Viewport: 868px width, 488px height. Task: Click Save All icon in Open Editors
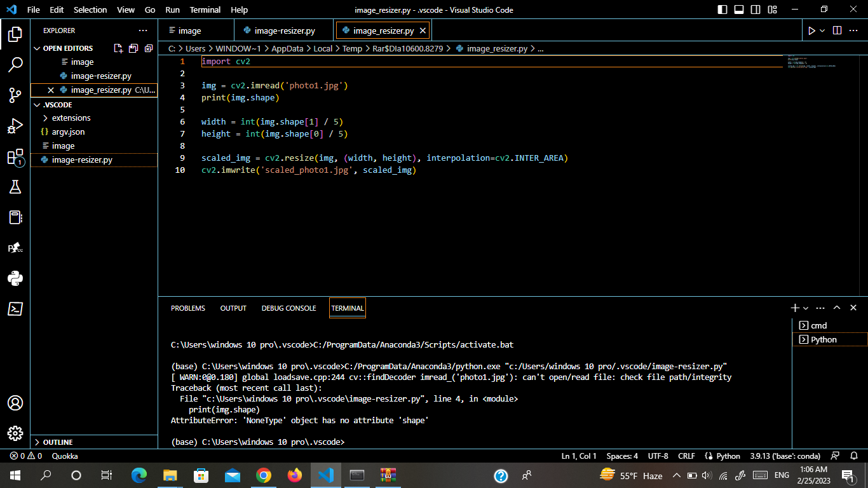(133, 48)
